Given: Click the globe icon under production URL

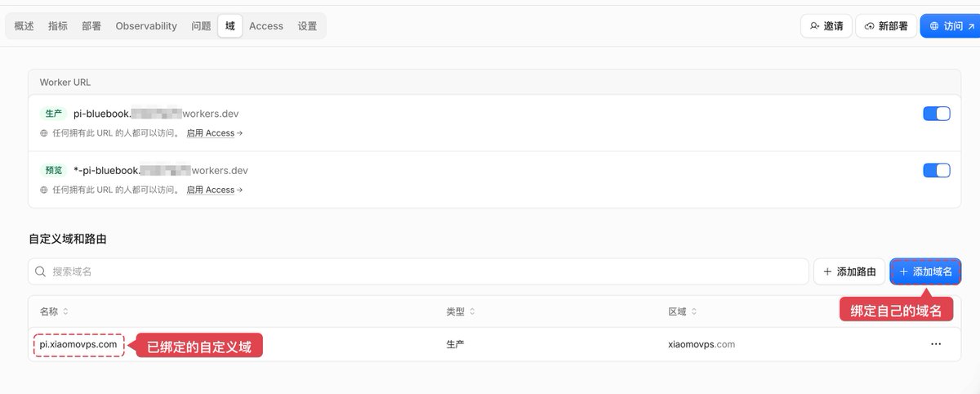Looking at the screenshot, I should pyautogui.click(x=44, y=133).
